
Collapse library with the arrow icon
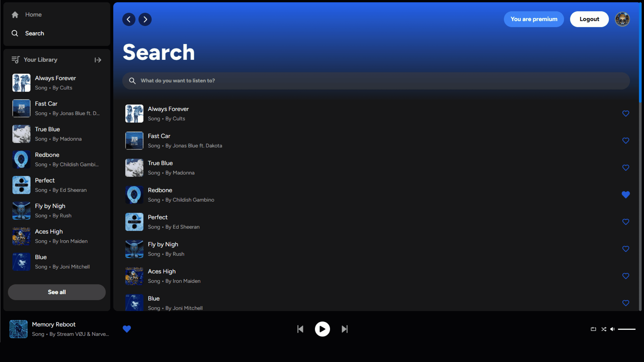(x=98, y=60)
